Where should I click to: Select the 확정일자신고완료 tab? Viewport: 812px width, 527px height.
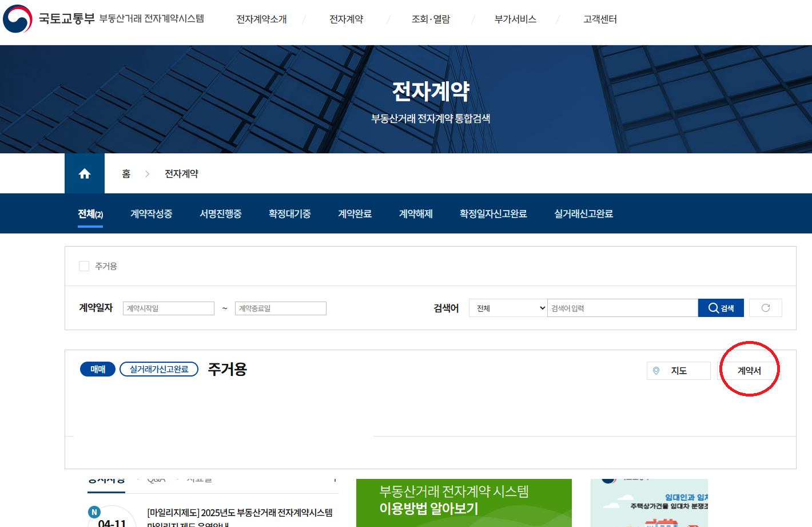click(493, 214)
